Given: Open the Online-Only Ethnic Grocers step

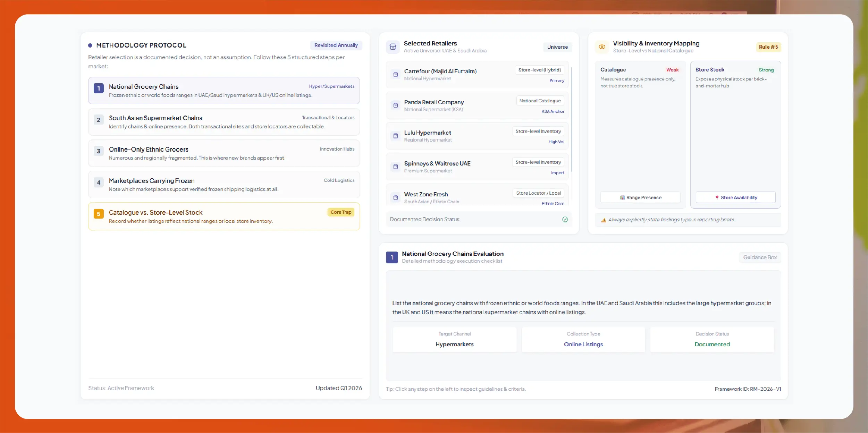Looking at the screenshot, I should tap(224, 153).
